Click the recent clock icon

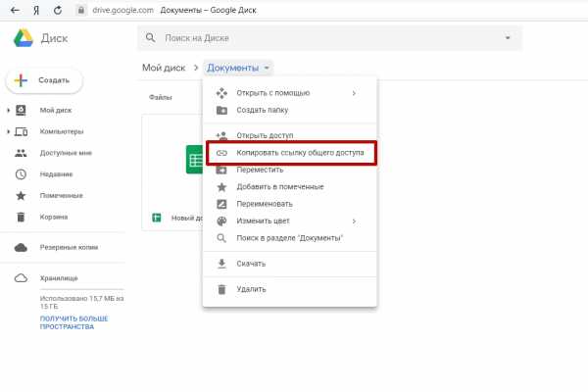[21, 174]
